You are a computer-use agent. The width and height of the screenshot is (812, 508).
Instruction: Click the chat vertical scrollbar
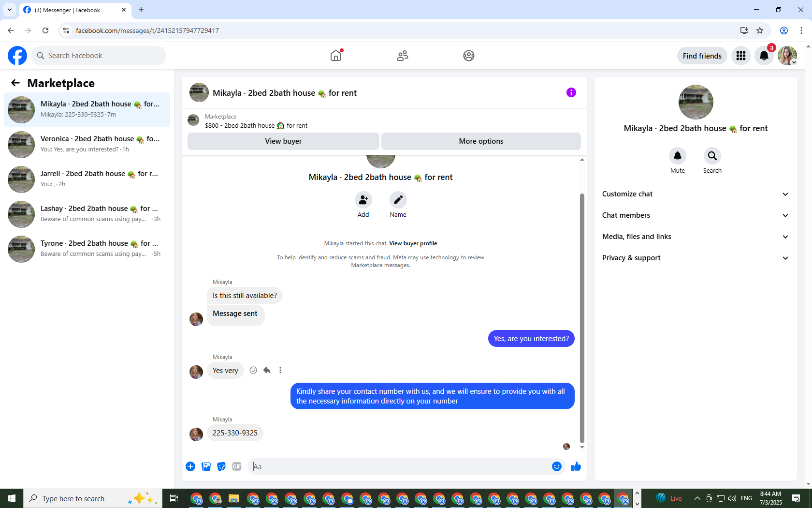point(582,317)
